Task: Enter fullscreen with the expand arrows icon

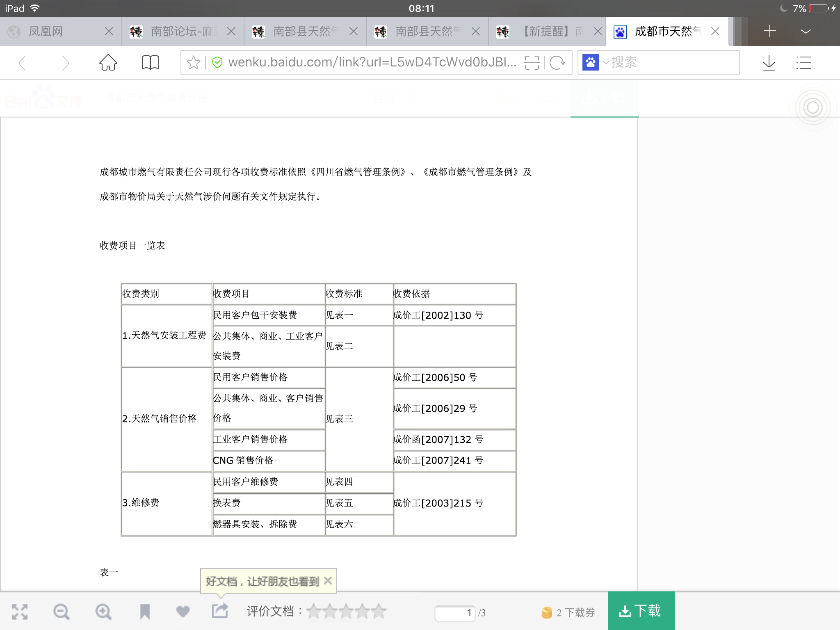Action: point(20,612)
